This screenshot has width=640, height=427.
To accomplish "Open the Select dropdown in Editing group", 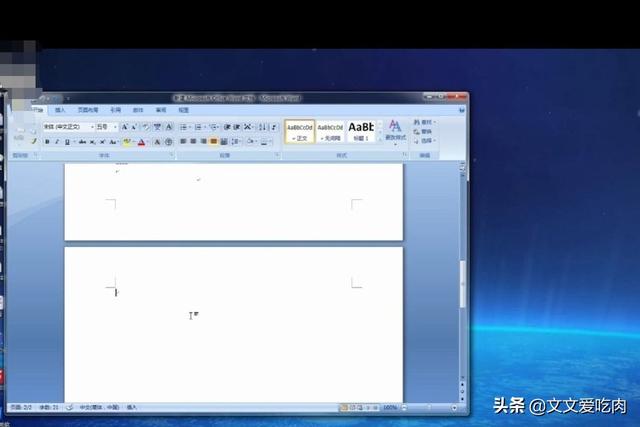I will tap(424, 140).
